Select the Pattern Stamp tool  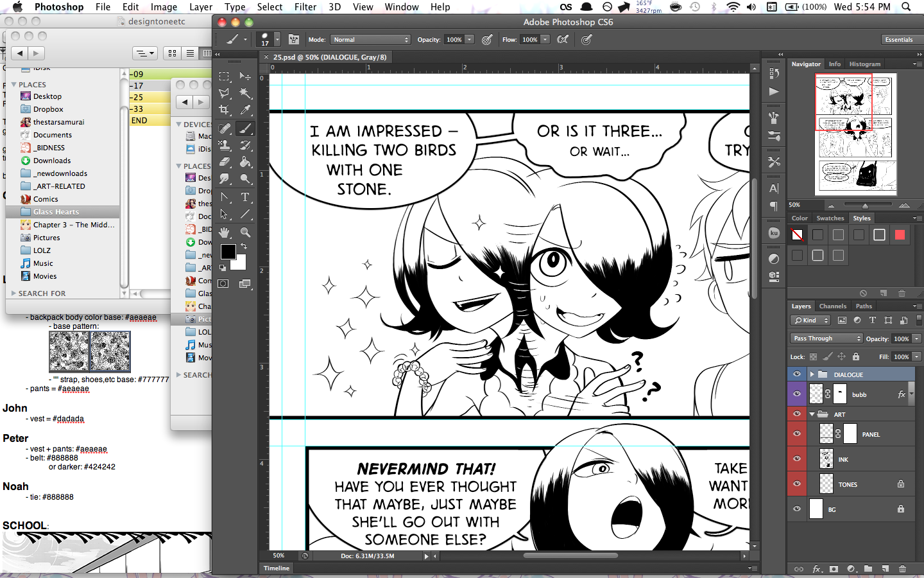(224, 145)
